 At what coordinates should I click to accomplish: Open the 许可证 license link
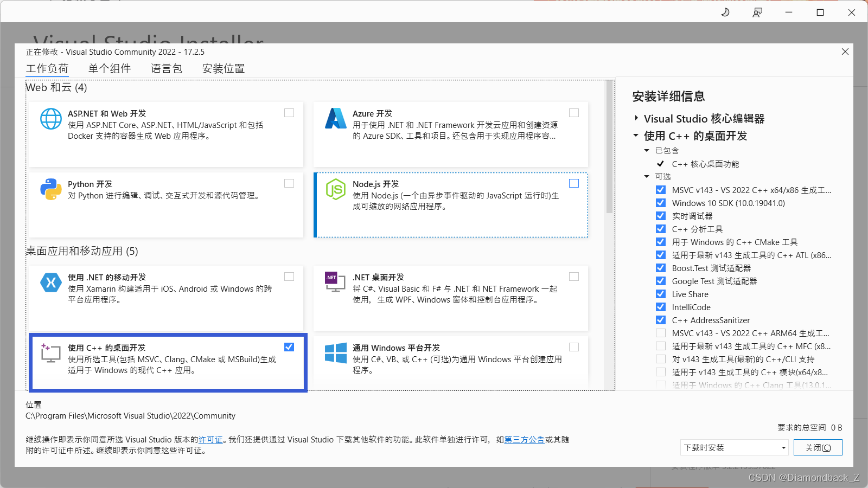[x=210, y=440]
